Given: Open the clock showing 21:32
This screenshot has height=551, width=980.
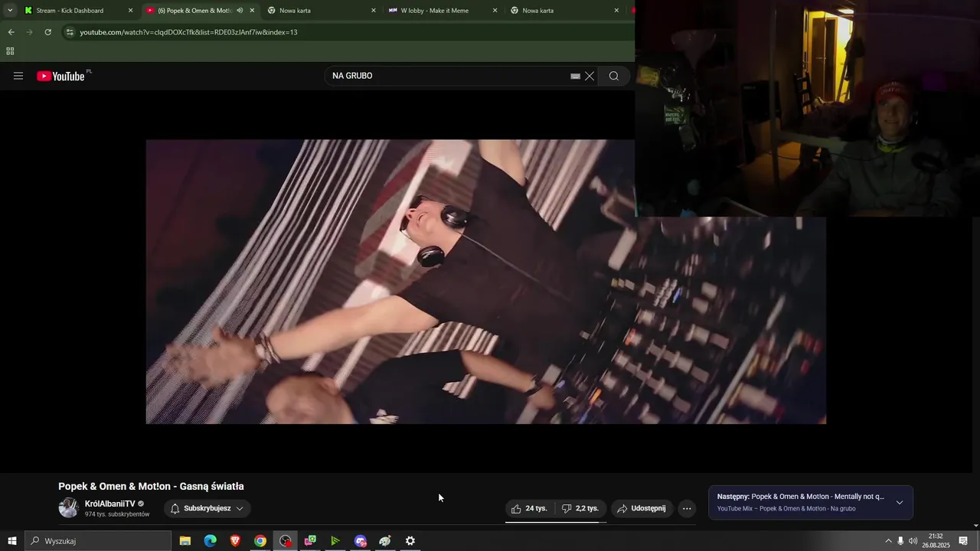Looking at the screenshot, I should tap(935, 541).
